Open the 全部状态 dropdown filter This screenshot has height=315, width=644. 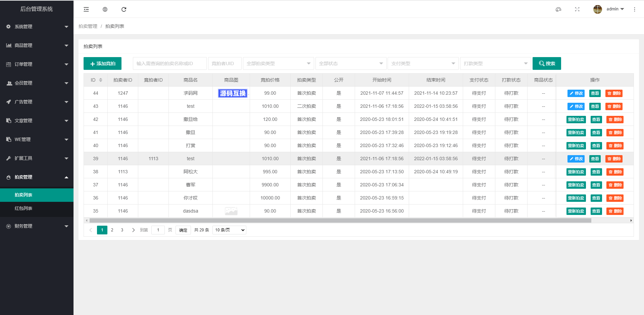click(351, 63)
